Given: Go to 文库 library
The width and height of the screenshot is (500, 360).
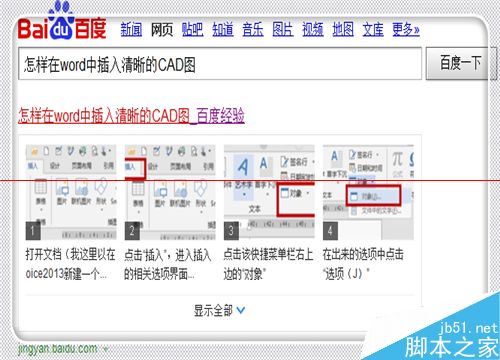Looking at the screenshot, I should [x=373, y=29].
